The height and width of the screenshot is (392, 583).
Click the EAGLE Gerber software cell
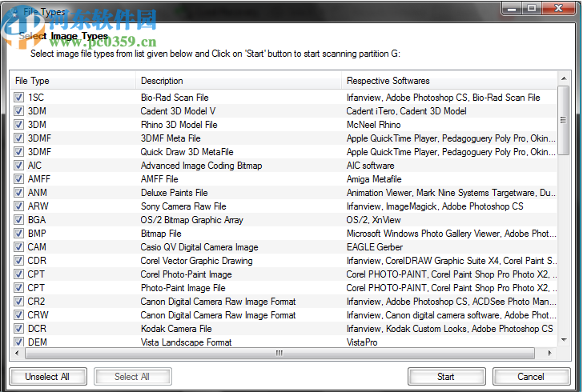tap(375, 247)
